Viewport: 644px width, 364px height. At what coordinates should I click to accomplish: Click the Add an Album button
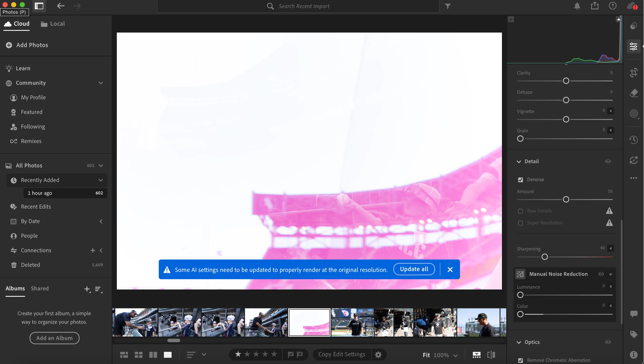(54, 338)
